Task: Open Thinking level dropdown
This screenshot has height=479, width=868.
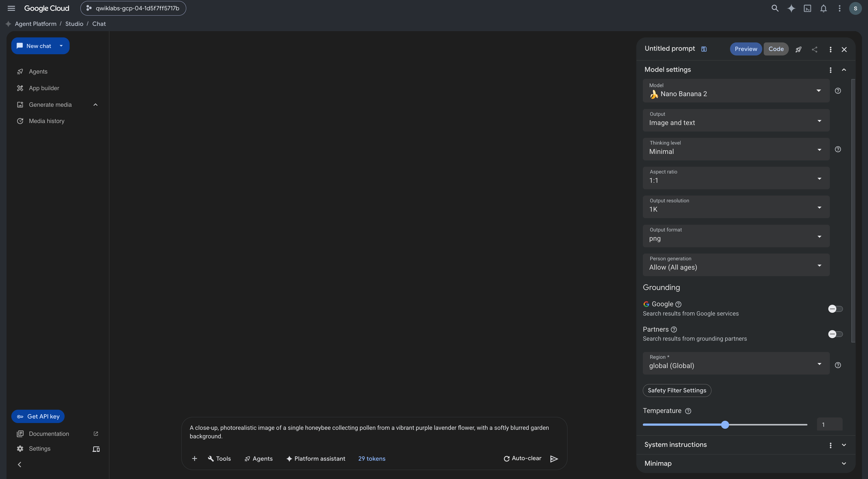Action: point(736,149)
